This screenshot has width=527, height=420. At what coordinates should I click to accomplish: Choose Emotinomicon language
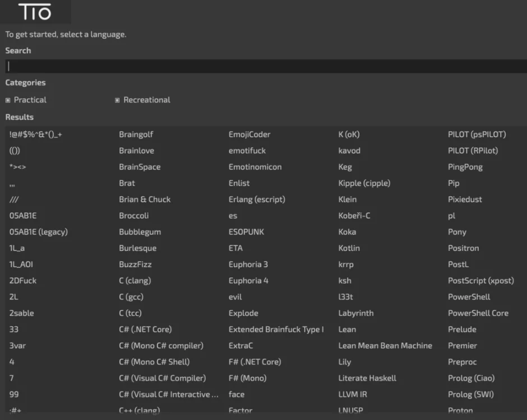tap(255, 167)
